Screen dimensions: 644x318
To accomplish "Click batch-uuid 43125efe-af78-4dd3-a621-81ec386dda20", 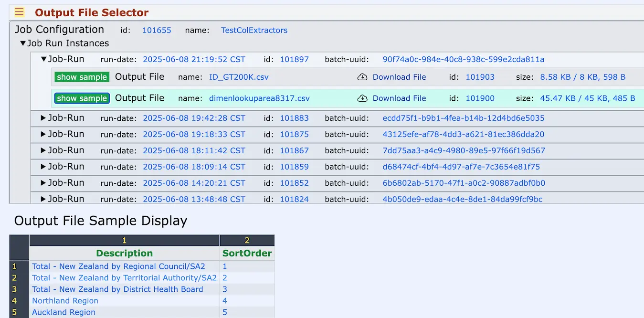I will 464,134.
